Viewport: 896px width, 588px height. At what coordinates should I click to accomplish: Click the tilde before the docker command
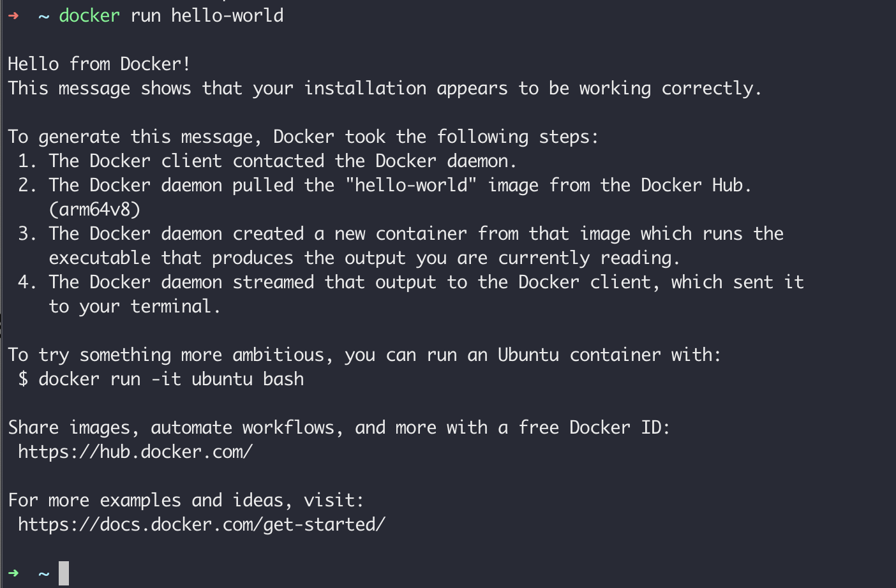(x=43, y=17)
